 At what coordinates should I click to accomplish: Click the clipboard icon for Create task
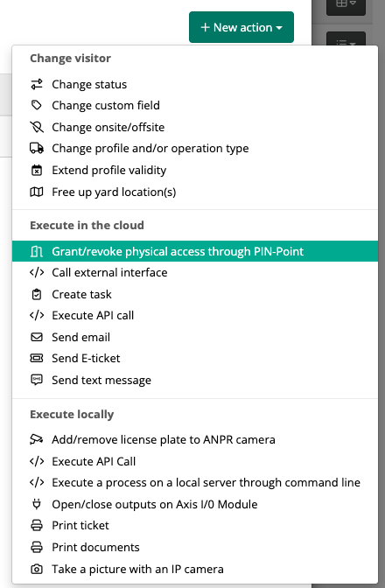point(37,294)
